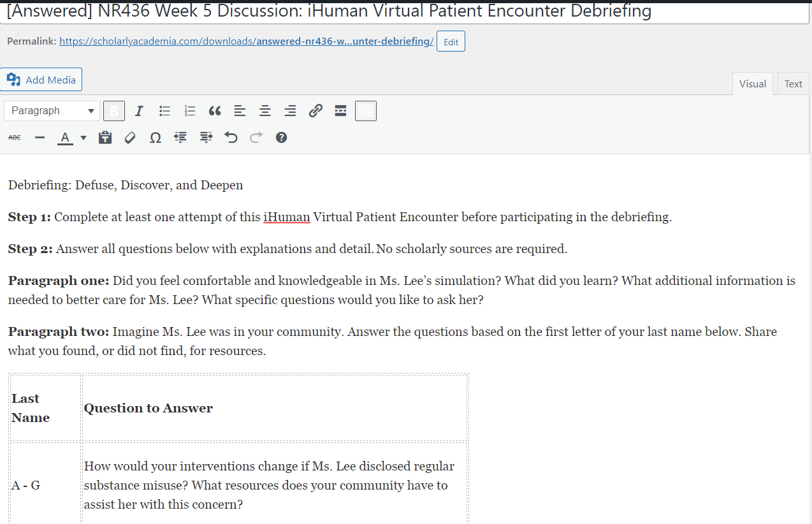
Task: Insert a bulleted list
Action: [x=164, y=111]
